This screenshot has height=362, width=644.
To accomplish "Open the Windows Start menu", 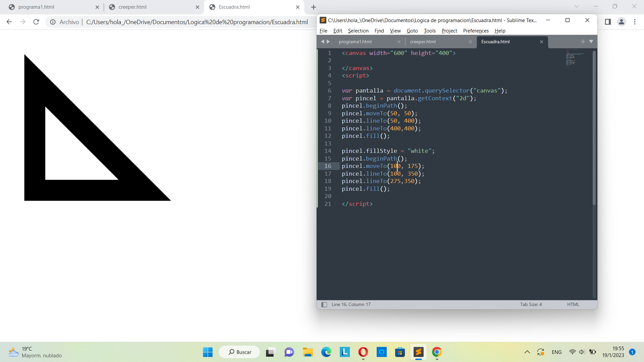I will click(208, 352).
